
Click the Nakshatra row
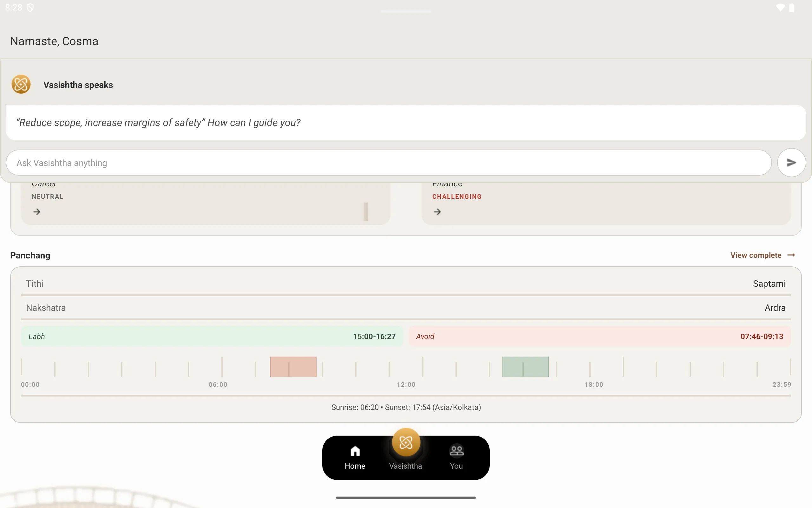pyautogui.click(x=406, y=308)
